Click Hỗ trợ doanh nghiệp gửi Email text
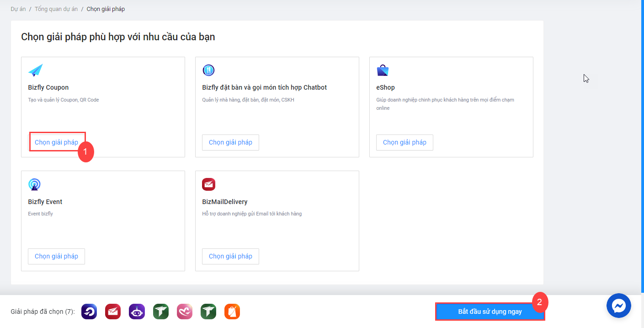 point(252,214)
